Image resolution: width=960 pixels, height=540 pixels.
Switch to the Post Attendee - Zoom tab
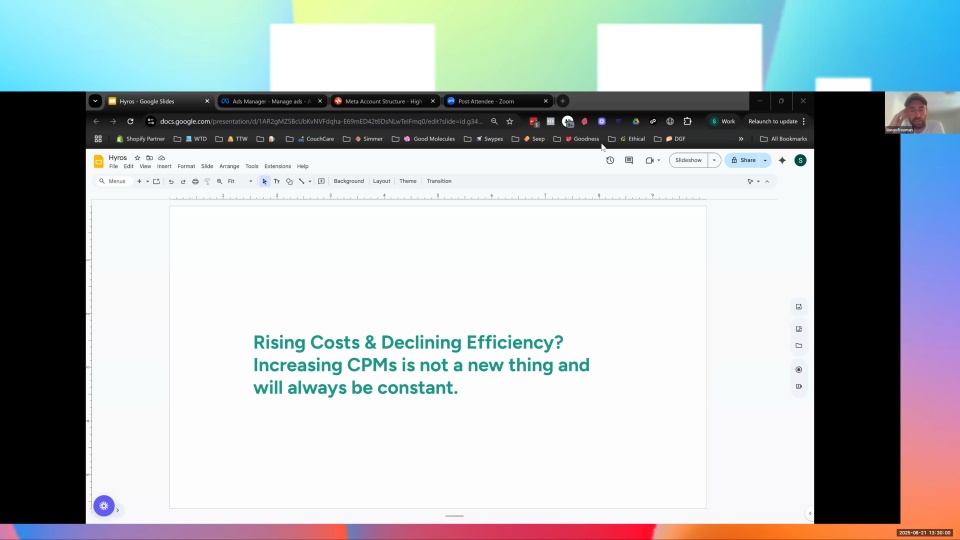click(x=496, y=101)
